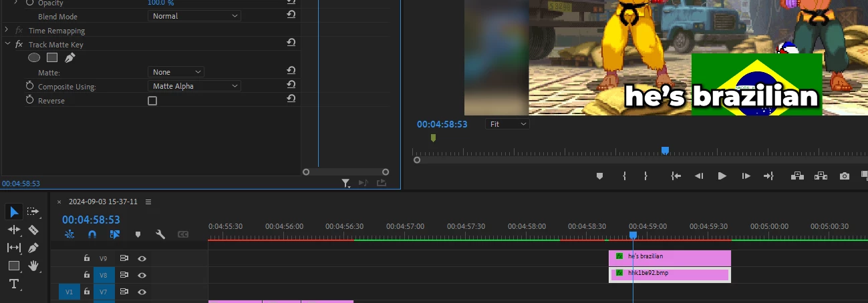This screenshot has height=303, width=868.
Task: Open Timeline Display Settings wrench
Action: [160, 234]
